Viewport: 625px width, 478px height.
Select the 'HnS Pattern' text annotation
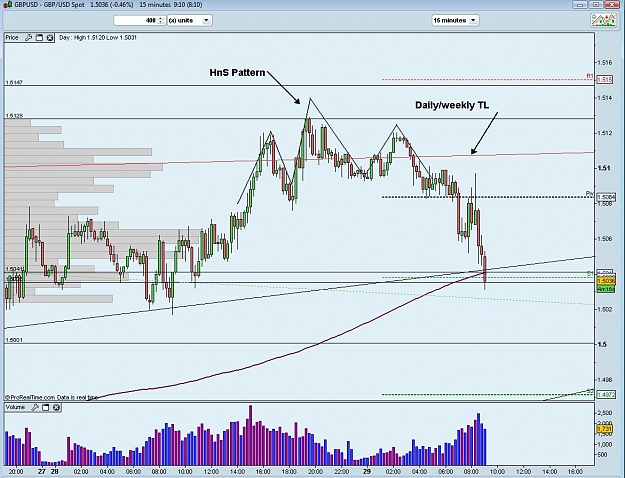[x=237, y=73]
